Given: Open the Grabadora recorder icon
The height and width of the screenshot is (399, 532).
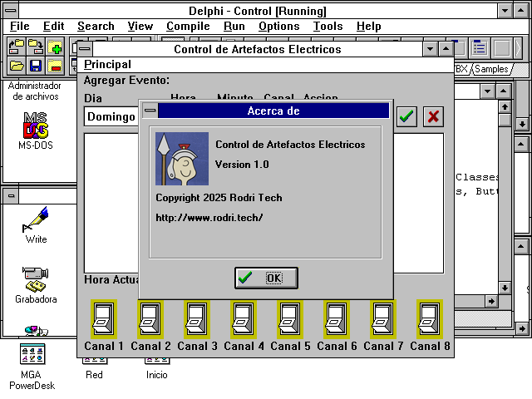Looking at the screenshot, I should click(36, 277).
